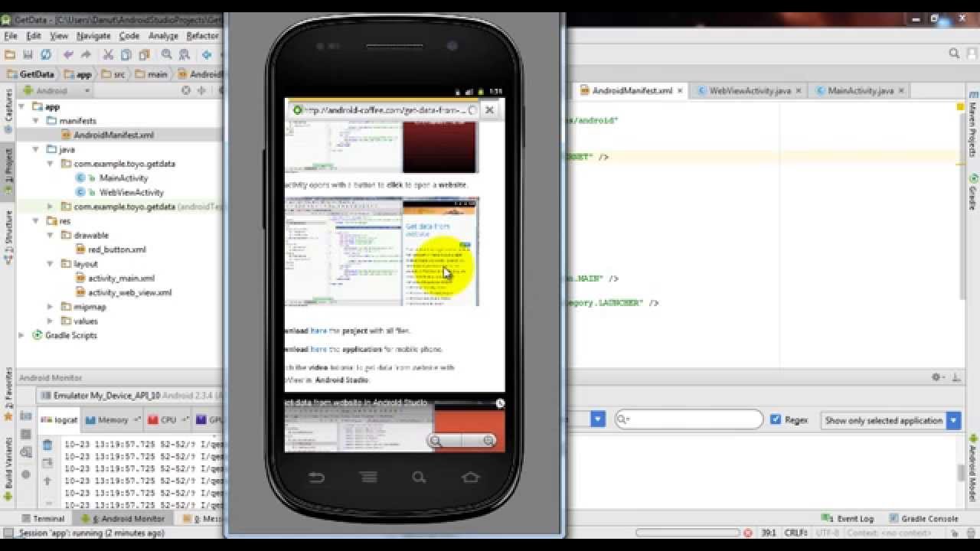Image resolution: width=980 pixels, height=551 pixels.
Task: Switch to the MainActivity.java editor tab
Action: (x=860, y=90)
